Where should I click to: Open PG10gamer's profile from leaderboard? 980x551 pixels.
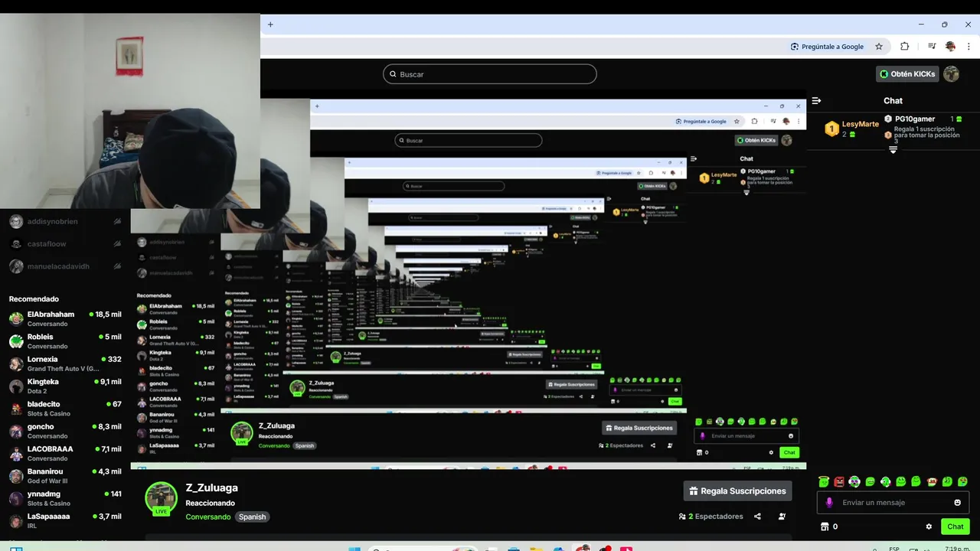915,119
